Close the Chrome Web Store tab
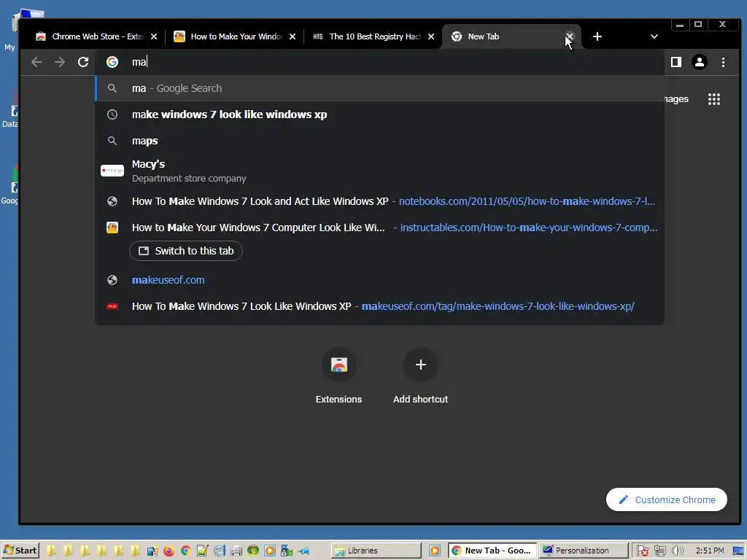 (x=154, y=36)
